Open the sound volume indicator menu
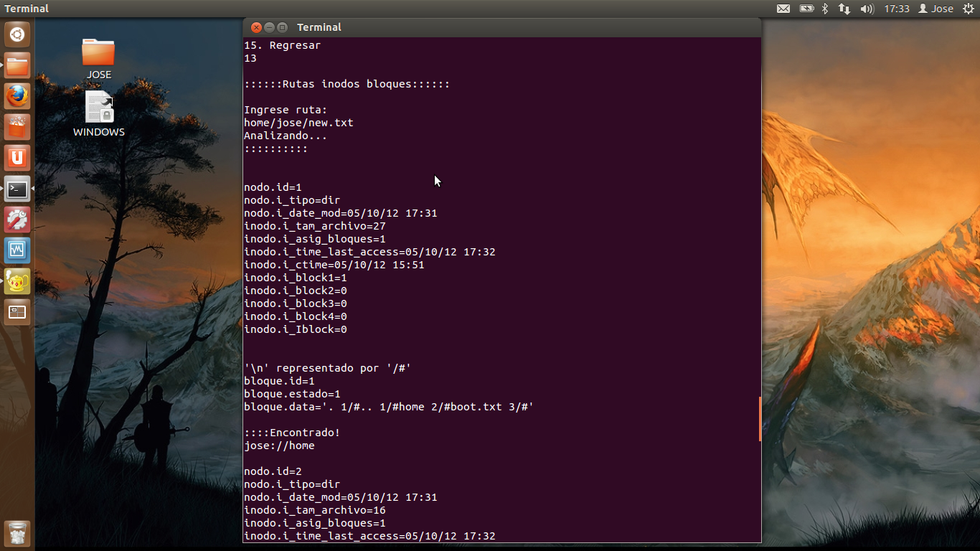The image size is (980, 551). click(867, 9)
